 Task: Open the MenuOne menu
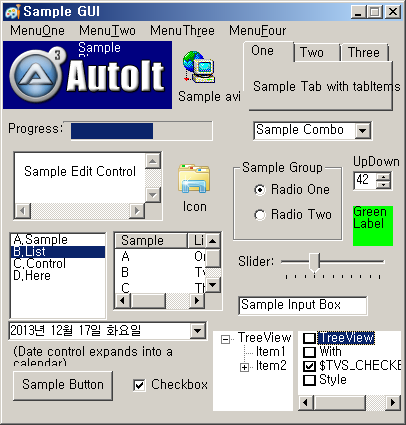pyautogui.click(x=37, y=31)
